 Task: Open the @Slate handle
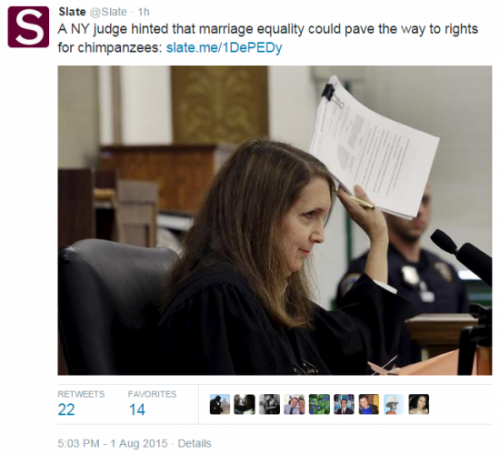coord(109,12)
